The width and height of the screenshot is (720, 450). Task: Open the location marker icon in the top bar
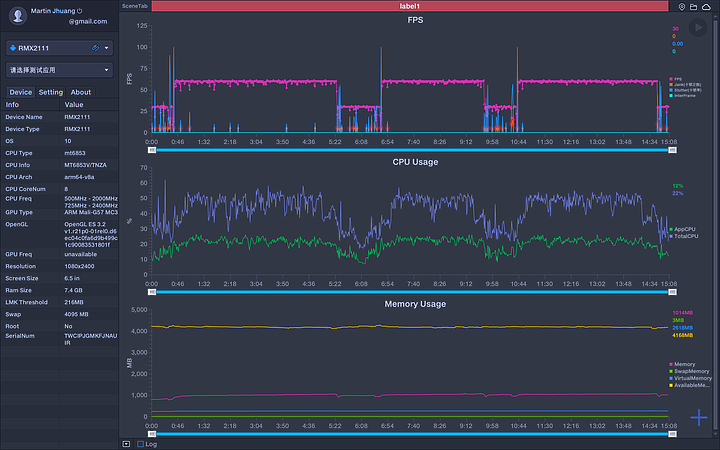tap(682, 6)
